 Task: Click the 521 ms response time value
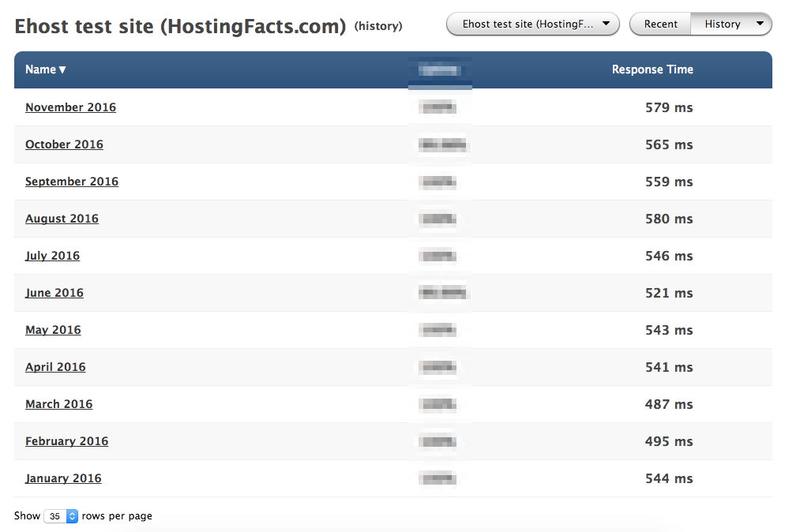[x=669, y=293]
